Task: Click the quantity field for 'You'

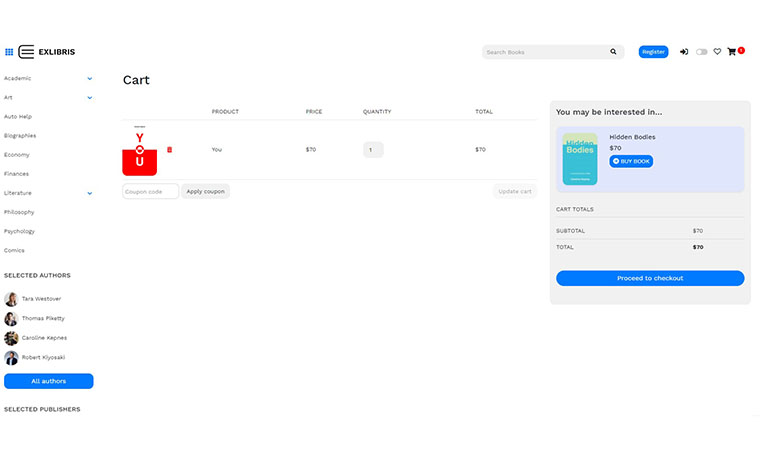Action: (373, 150)
